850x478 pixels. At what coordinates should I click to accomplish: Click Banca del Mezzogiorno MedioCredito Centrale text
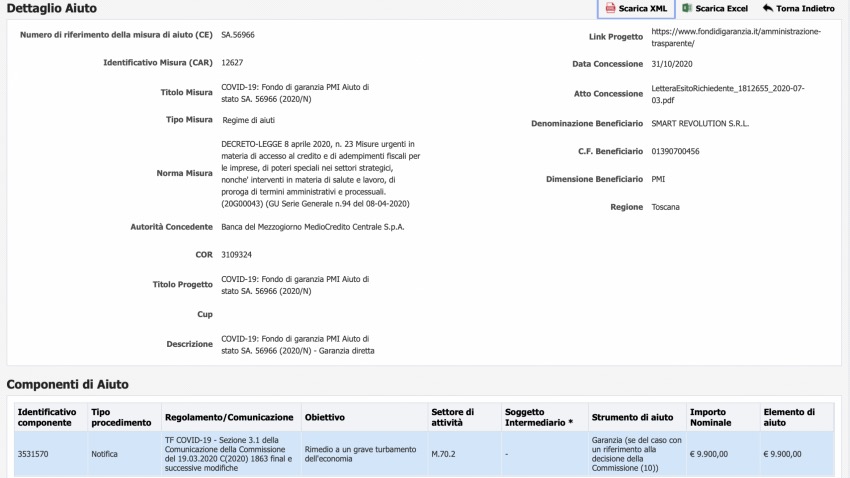click(x=312, y=227)
